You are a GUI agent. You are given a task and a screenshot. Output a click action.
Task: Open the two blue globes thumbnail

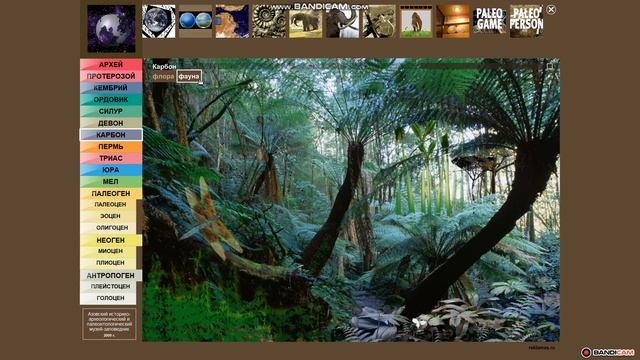coord(196,22)
